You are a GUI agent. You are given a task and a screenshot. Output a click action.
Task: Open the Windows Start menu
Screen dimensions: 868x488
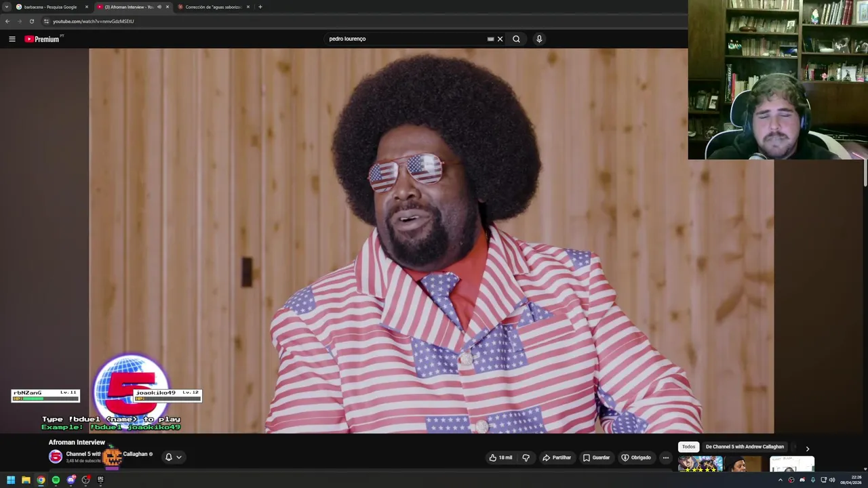point(11,480)
